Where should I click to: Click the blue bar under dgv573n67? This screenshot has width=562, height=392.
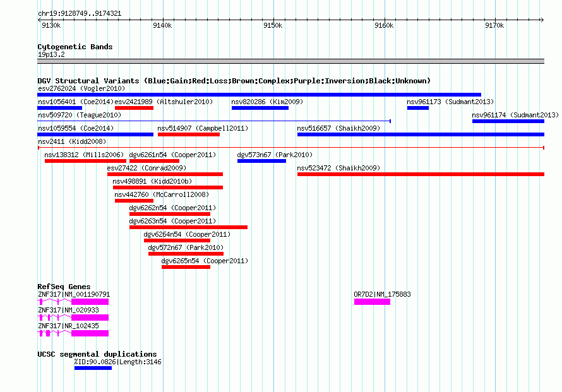point(261,161)
